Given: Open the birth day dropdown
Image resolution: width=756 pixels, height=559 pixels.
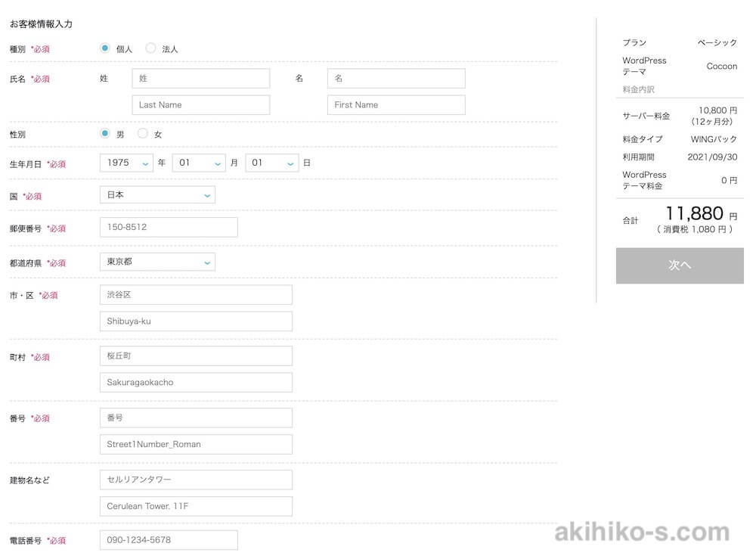Looking at the screenshot, I should coord(272,163).
